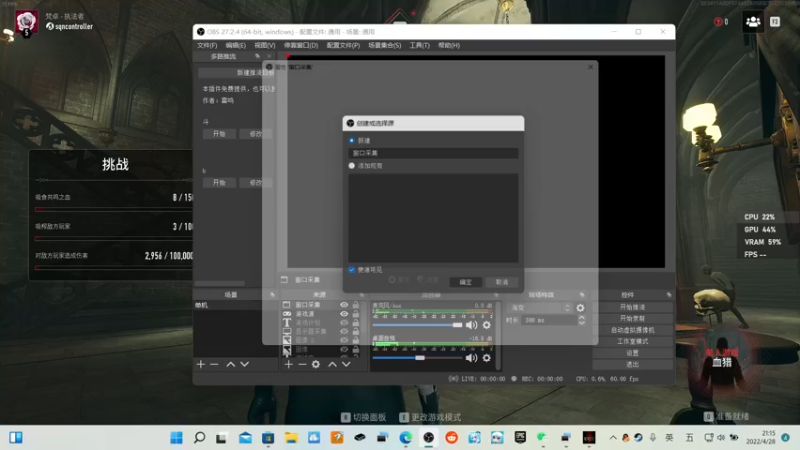Mute the microphone audio speaker icon
The height and width of the screenshot is (450, 800).
point(471,325)
